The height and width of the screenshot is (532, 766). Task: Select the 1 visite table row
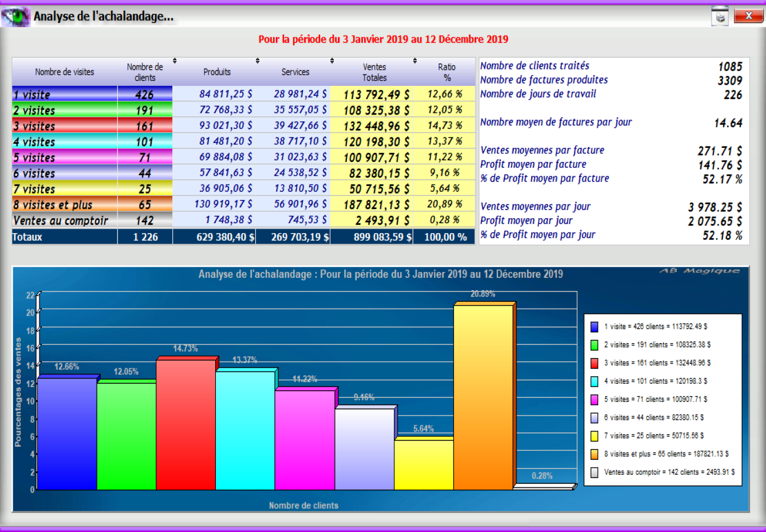(x=64, y=94)
